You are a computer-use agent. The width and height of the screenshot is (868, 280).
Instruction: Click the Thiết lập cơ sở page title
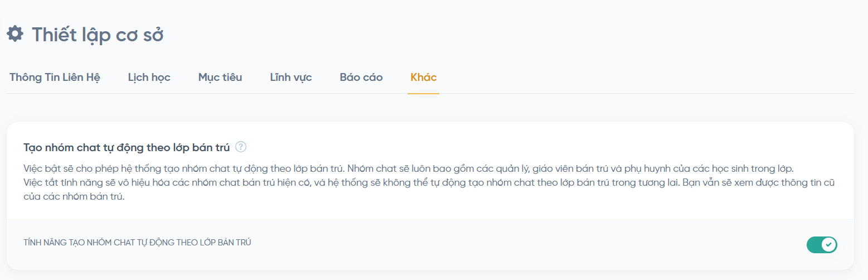[x=98, y=35]
